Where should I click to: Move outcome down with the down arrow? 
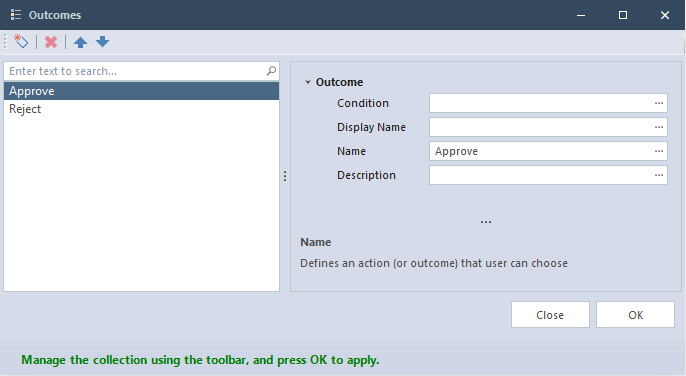click(x=102, y=42)
